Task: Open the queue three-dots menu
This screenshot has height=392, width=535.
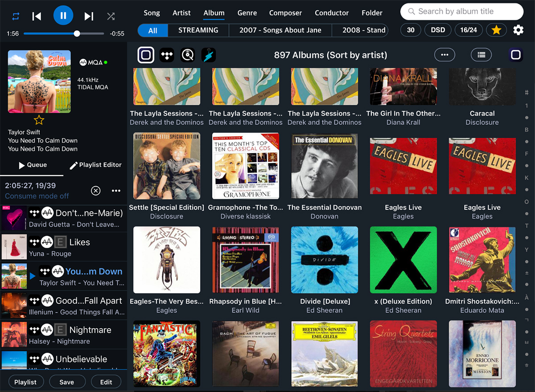Action: click(x=116, y=191)
